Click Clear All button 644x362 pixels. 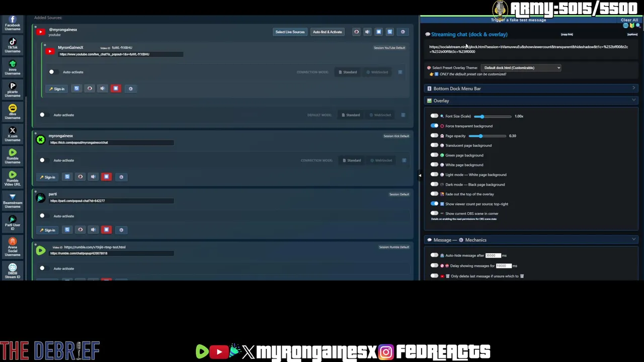(629, 20)
